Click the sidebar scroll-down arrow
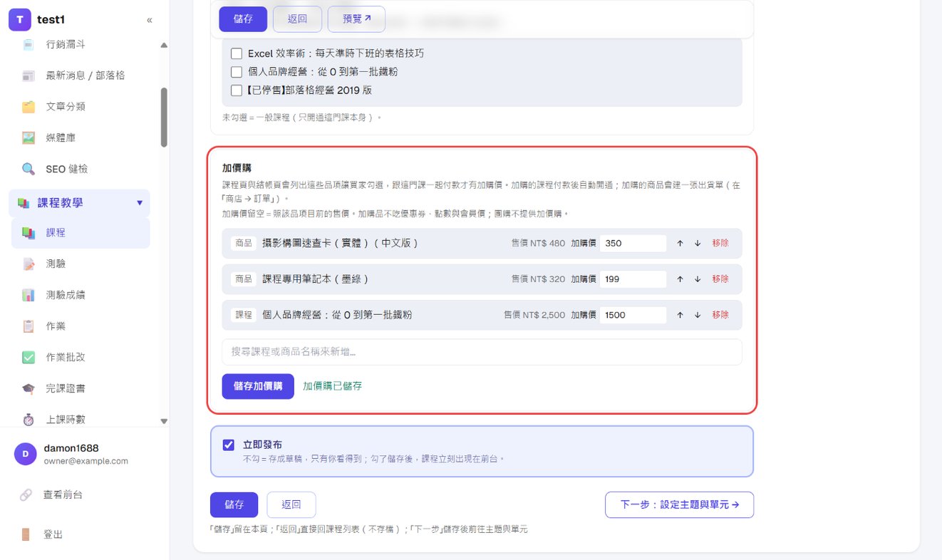 (x=164, y=421)
